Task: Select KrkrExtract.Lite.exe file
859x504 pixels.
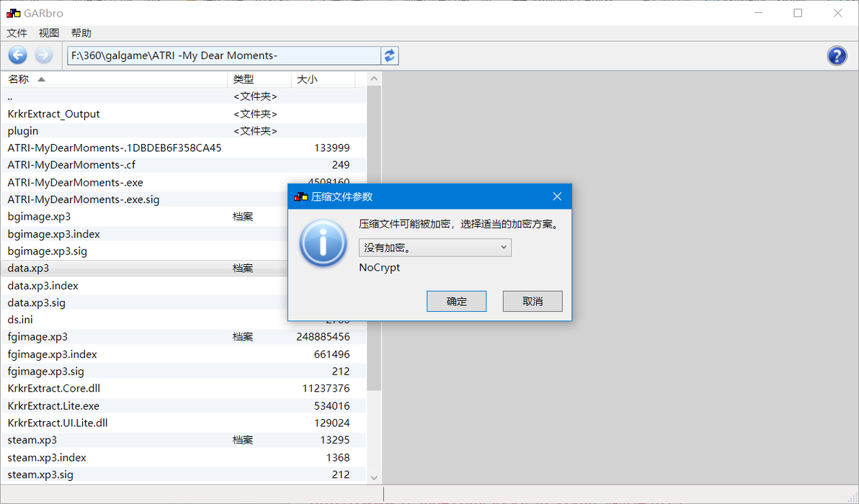Action: (x=184, y=405)
